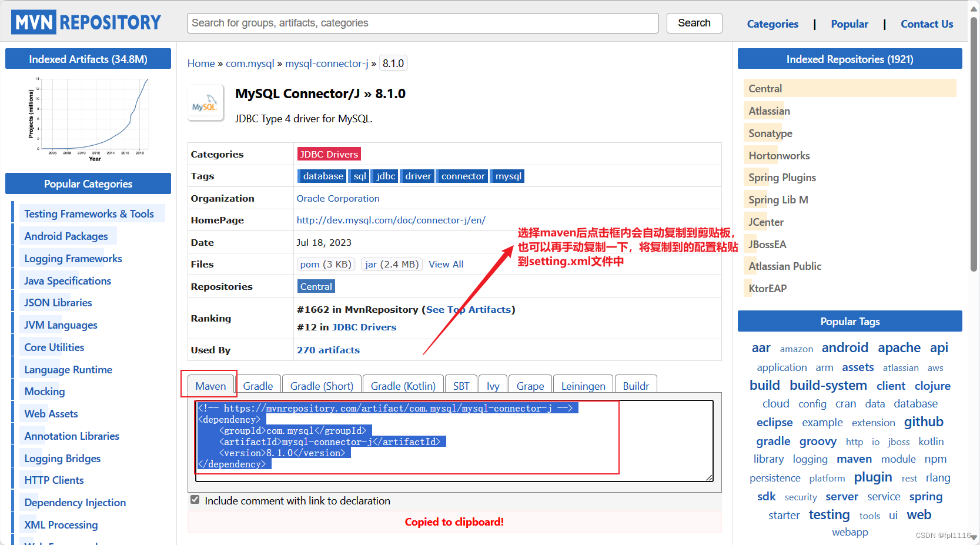The image size is (980, 545).
Task: Open mysql-connector-j breadcrumb link
Action: point(327,63)
